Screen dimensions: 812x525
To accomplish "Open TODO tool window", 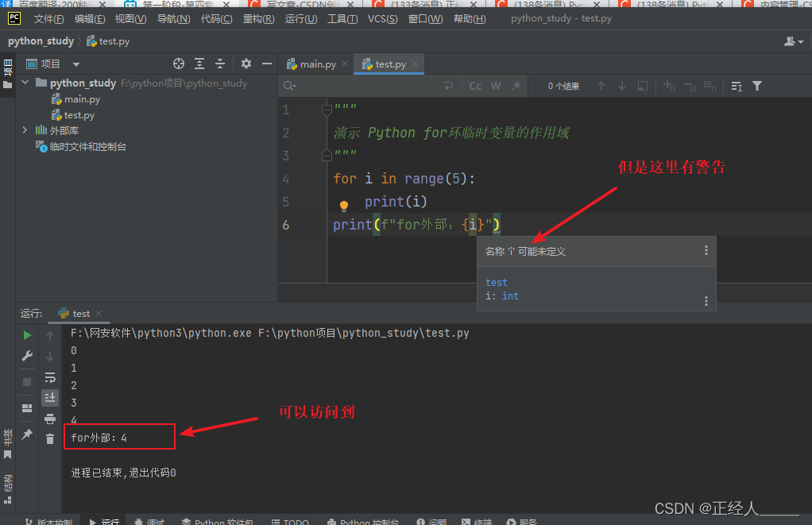I will point(290,521).
